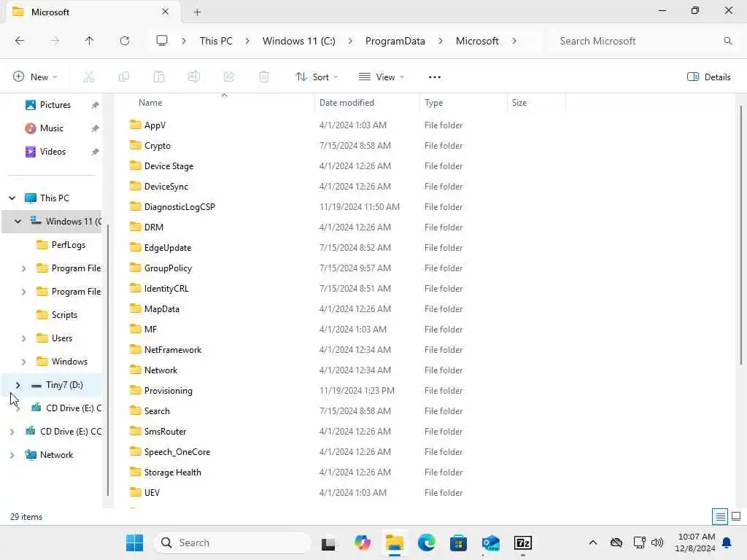The height and width of the screenshot is (560, 747).
Task: Open Microsoft Store from taskbar
Action: [458, 542]
